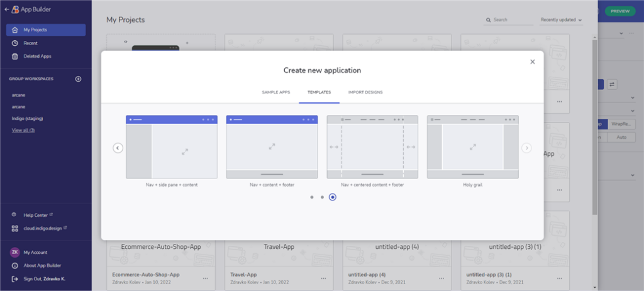This screenshot has height=291, width=644.
Task: Select the first carousel page dot
Action: (x=312, y=197)
